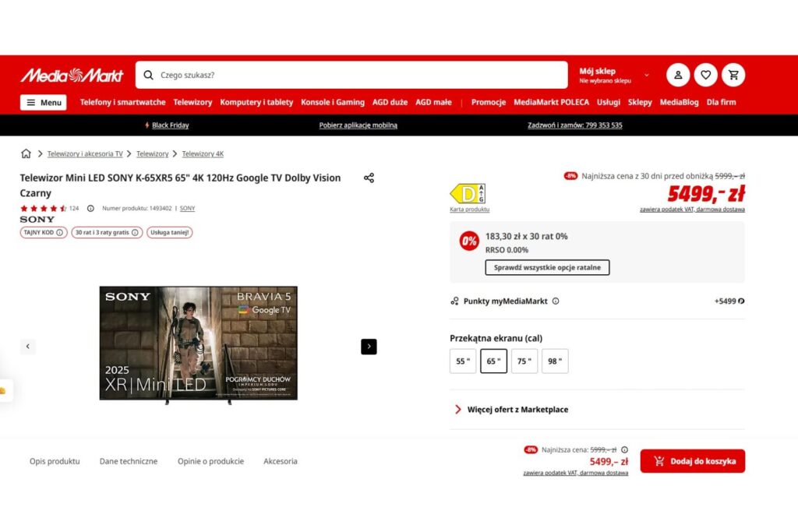
Task: Click the MediaMarkt logo
Action: 72,76
